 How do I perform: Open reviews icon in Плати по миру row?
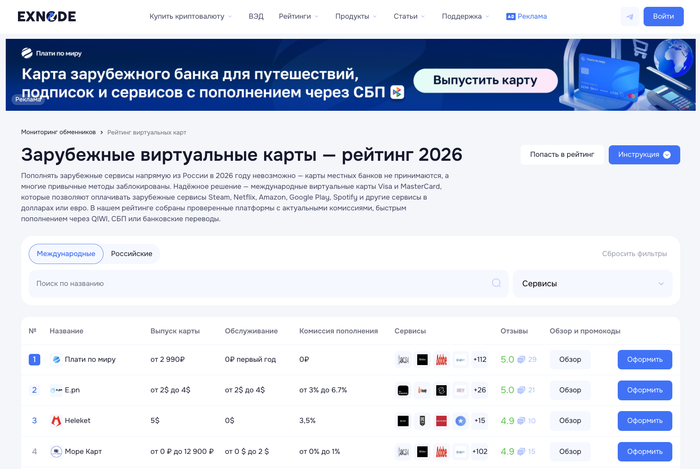(x=521, y=360)
